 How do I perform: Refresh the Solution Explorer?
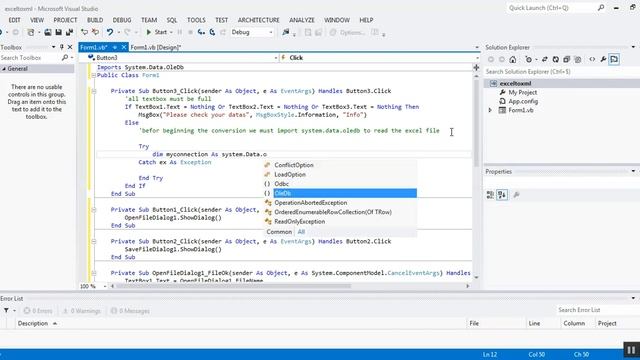(556, 60)
